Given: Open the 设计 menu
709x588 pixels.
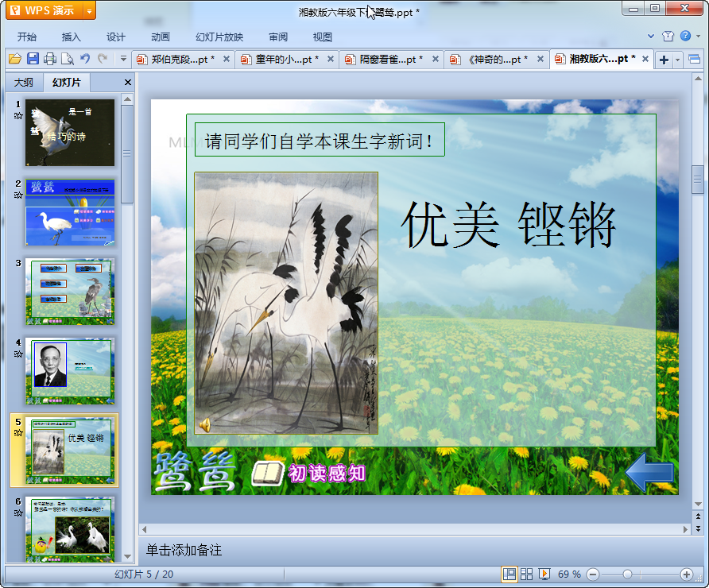Looking at the screenshot, I should click(116, 37).
